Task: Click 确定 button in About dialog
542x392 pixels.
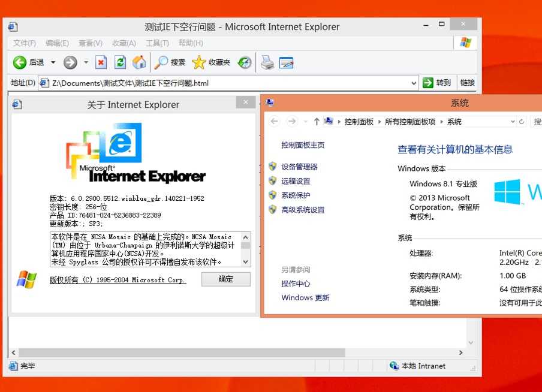Action: [225, 279]
